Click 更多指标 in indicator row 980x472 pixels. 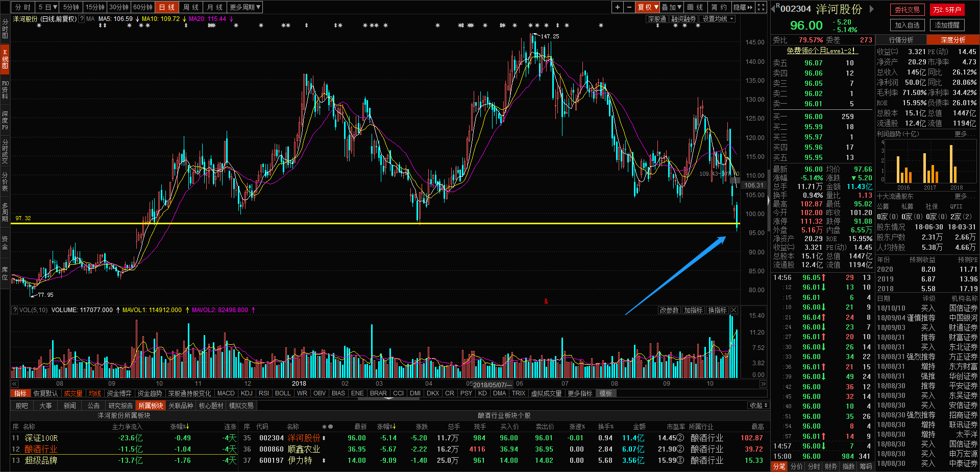click(x=580, y=393)
